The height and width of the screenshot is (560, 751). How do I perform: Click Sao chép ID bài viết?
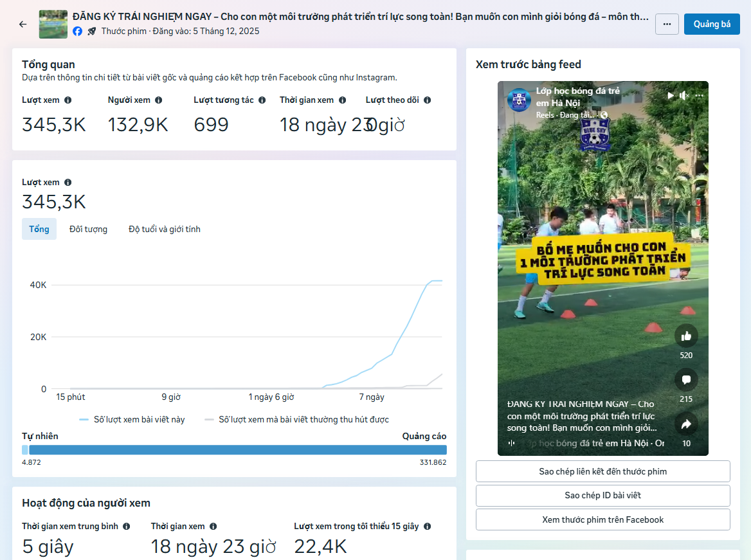pos(602,495)
